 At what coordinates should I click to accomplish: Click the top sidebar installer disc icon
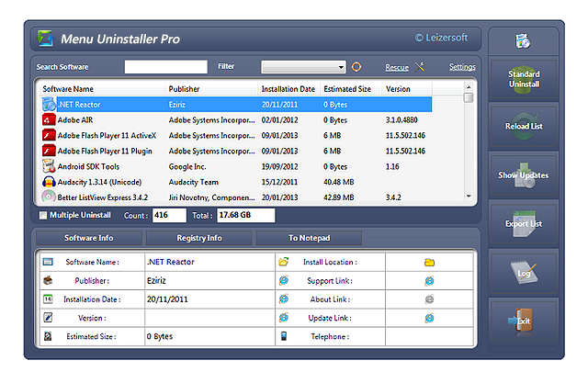pos(523,41)
